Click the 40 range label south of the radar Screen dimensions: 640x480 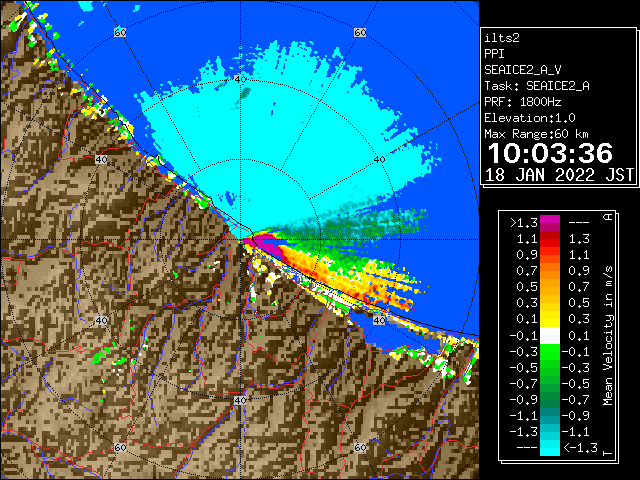click(x=240, y=400)
